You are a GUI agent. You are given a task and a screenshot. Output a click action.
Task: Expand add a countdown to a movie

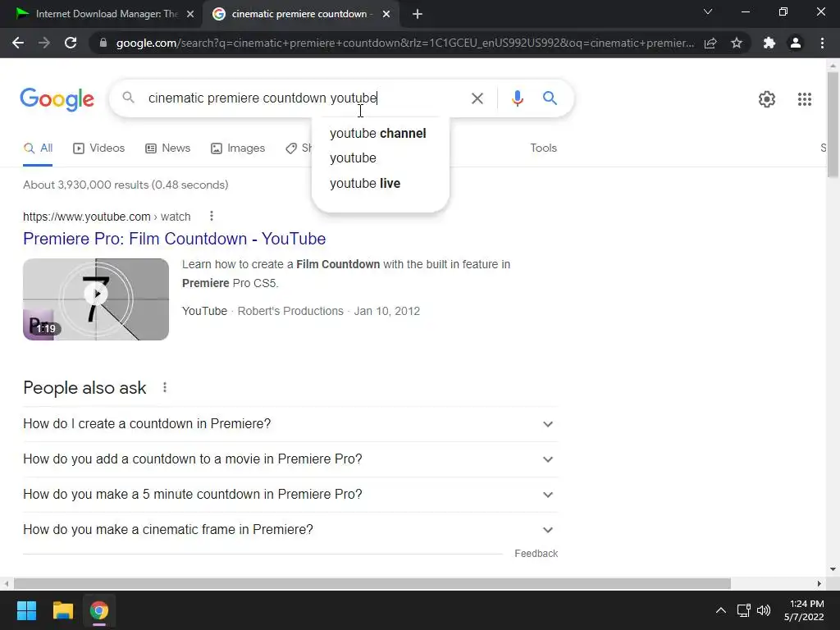tap(290, 459)
